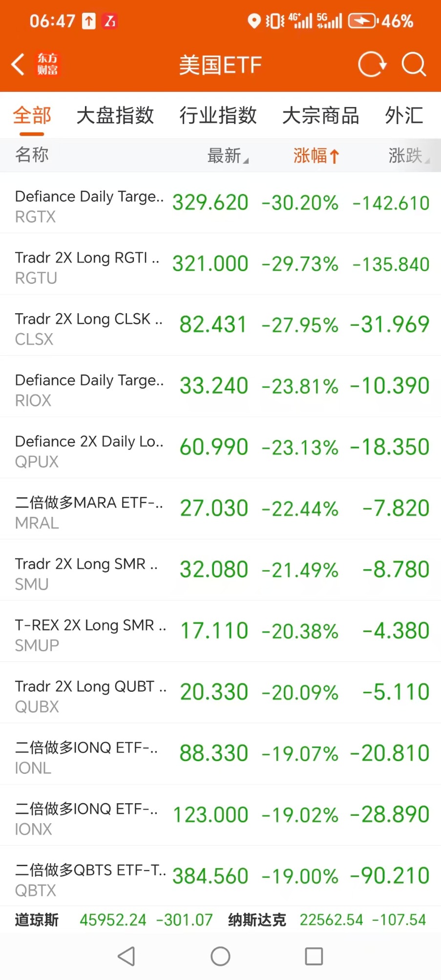Open search with the magnifier icon
The width and height of the screenshot is (441, 980).
[x=414, y=64]
